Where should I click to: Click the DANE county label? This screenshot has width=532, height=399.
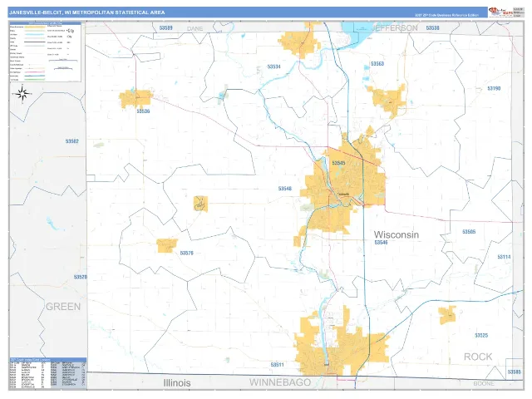pyautogui.click(x=195, y=29)
